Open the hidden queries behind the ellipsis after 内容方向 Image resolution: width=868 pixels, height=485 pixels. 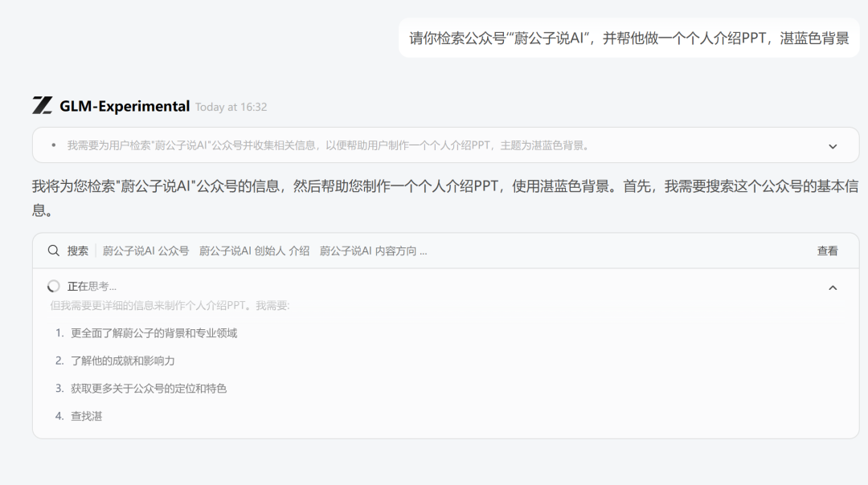click(x=424, y=251)
